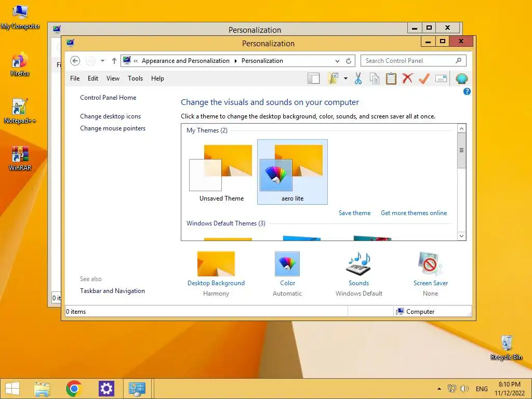Refresh the Personalization page
Image resolution: width=532 pixels, height=399 pixels.
[349, 61]
